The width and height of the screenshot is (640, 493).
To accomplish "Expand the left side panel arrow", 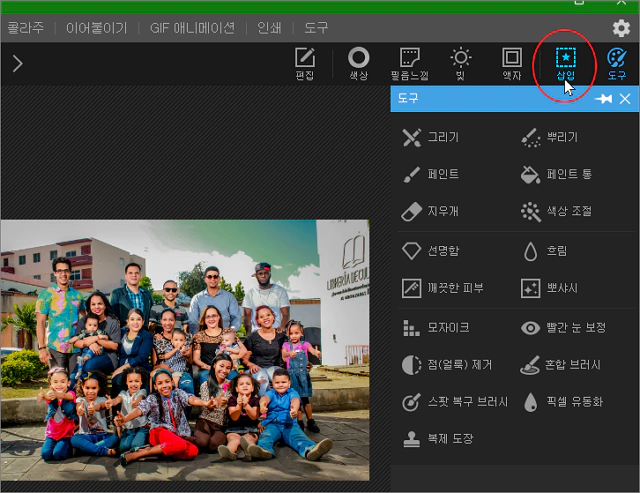I will click(x=17, y=64).
